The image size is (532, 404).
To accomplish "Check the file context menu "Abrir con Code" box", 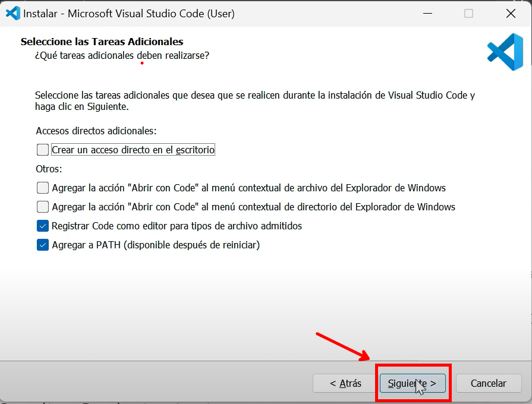I will click(x=43, y=188).
